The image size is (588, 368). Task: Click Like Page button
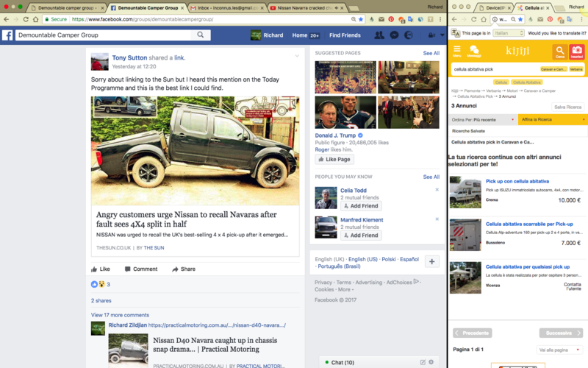(x=334, y=159)
